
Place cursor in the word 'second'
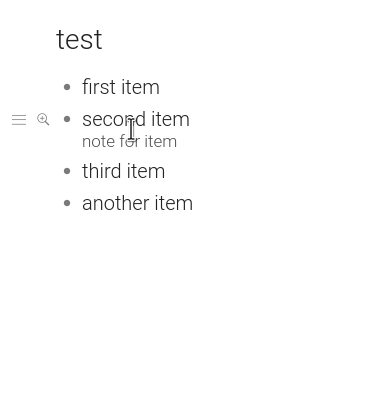click(x=114, y=119)
